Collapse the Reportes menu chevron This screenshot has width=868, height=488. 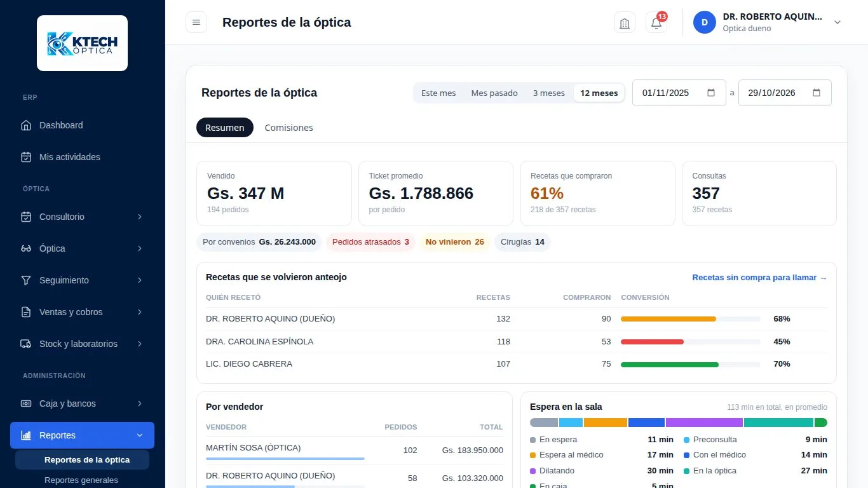(x=139, y=435)
